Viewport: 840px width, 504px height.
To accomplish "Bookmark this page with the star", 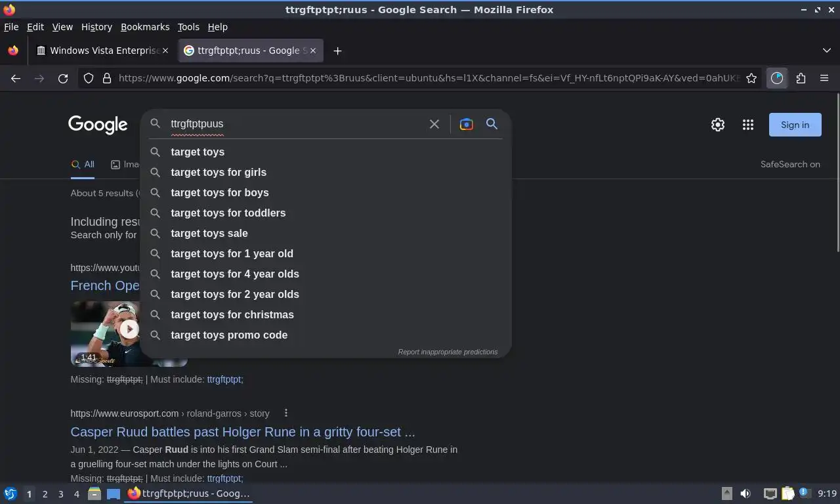I will (x=751, y=78).
